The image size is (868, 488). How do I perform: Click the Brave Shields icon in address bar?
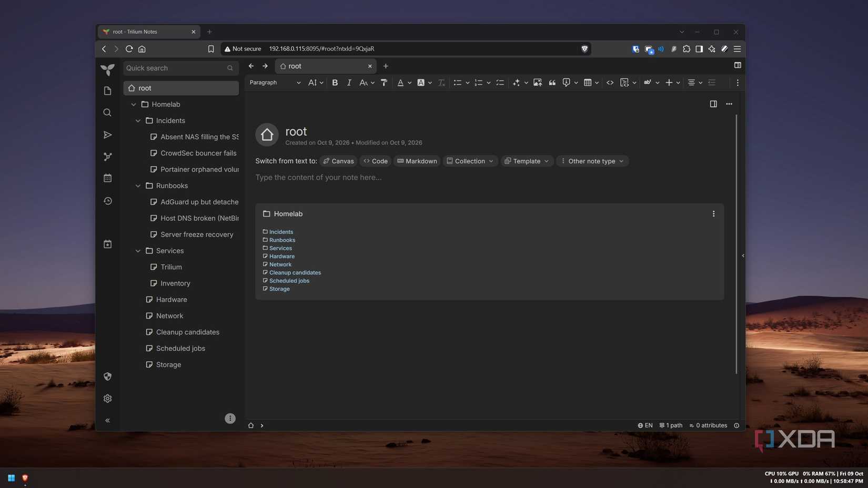pyautogui.click(x=584, y=49)
